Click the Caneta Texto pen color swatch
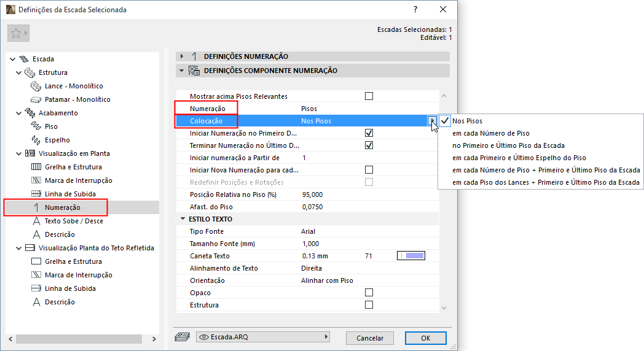 (410, 256)
